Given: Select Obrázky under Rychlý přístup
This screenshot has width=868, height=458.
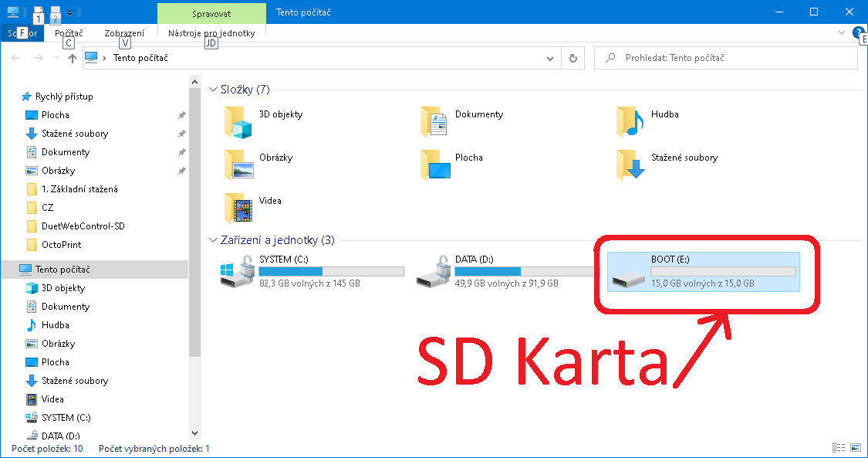Looking at the screenshot, I should pos(50,171).
